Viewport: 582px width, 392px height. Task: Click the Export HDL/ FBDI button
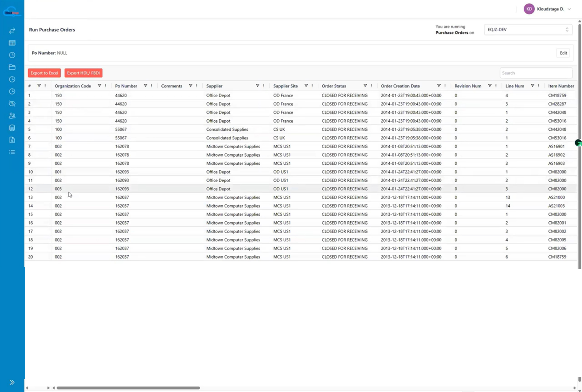pos(83,73)
